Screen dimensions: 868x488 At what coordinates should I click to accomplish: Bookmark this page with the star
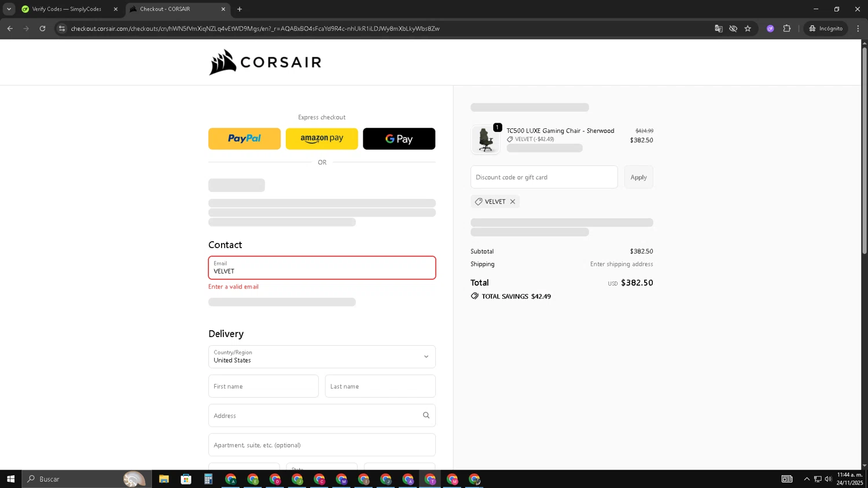click(x=748, y=28)
